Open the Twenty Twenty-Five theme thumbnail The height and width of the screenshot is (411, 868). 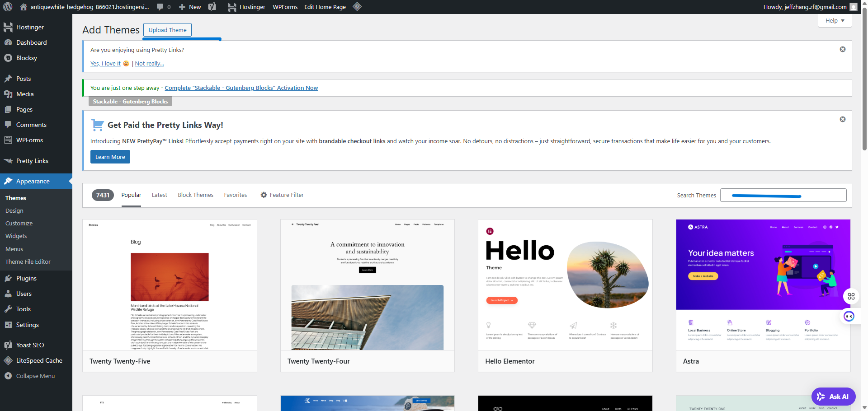[170, 285]
